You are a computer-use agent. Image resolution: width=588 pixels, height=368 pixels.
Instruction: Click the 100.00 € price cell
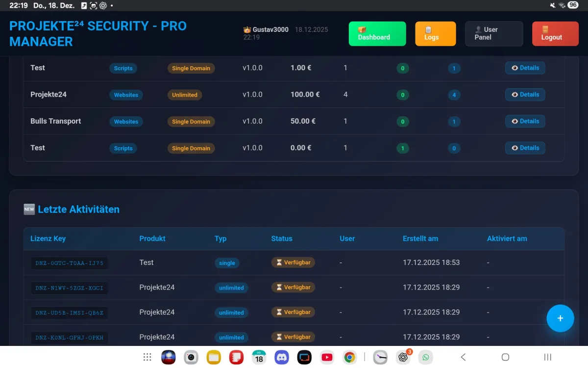point(305,94)
